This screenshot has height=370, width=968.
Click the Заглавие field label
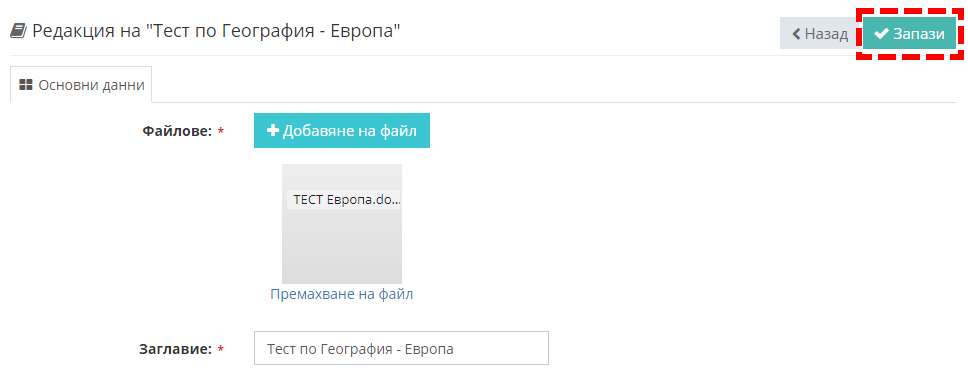point(176,349)
